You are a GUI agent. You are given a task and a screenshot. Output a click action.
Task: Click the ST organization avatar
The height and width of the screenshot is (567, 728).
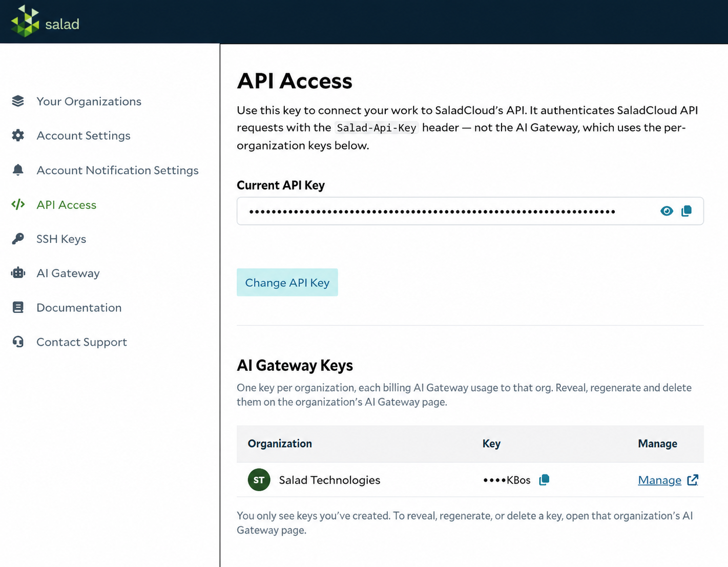[x=259, y=480]
